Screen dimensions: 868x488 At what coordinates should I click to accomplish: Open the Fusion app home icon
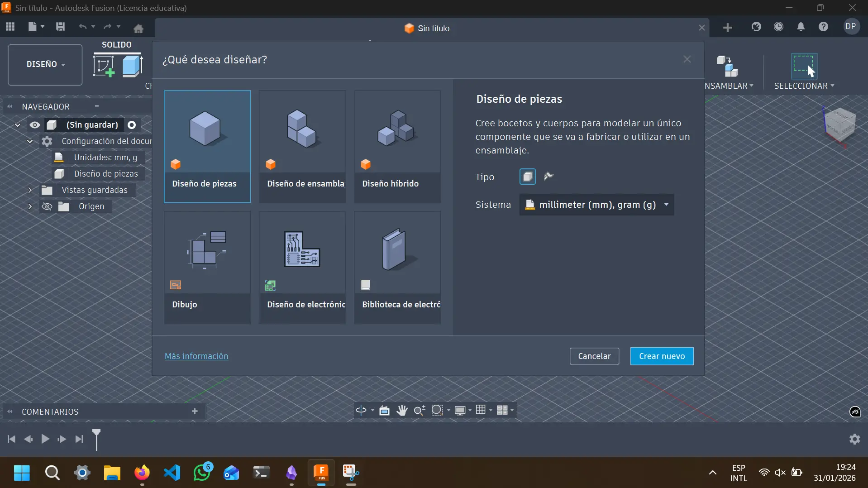[x=138, y=28]
